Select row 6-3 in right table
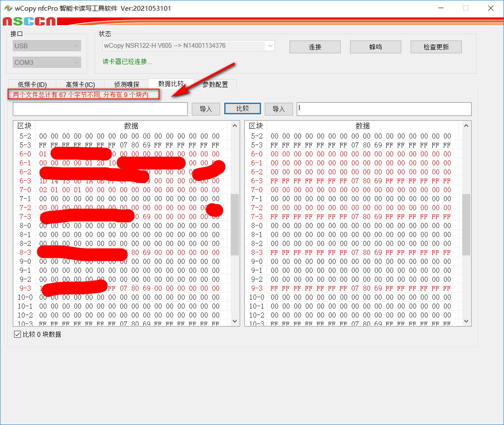504x425 pixels. point(353,181)
